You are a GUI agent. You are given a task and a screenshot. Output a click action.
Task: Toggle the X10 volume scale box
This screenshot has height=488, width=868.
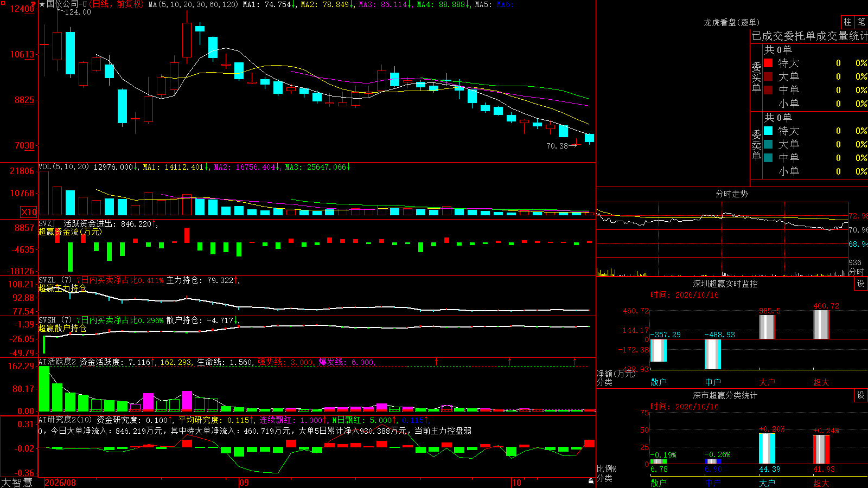tap(29, 212)
